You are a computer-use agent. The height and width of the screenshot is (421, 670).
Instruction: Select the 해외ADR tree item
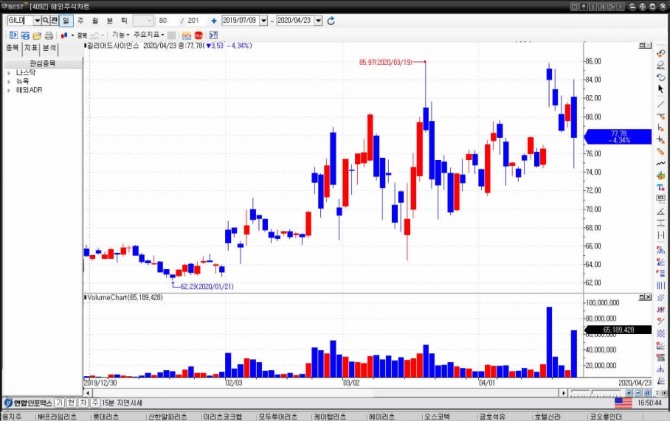(29, 90)
